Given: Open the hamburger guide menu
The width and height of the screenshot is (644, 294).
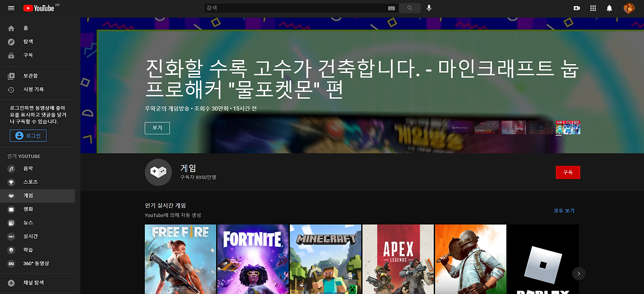Looking at the screenshot, I should [11, 8].
